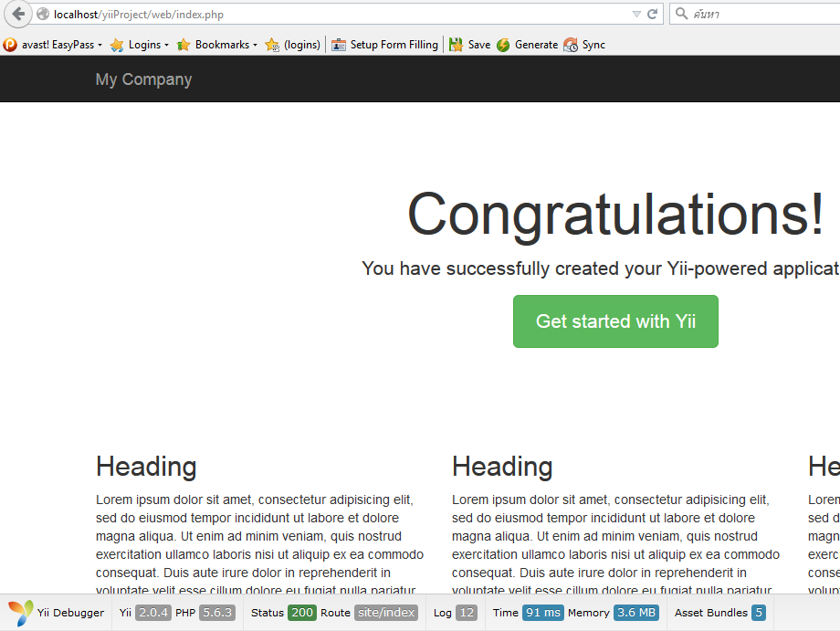
Task: Click the PHP version 5.6.3 badge
Action: click(217, 612)
